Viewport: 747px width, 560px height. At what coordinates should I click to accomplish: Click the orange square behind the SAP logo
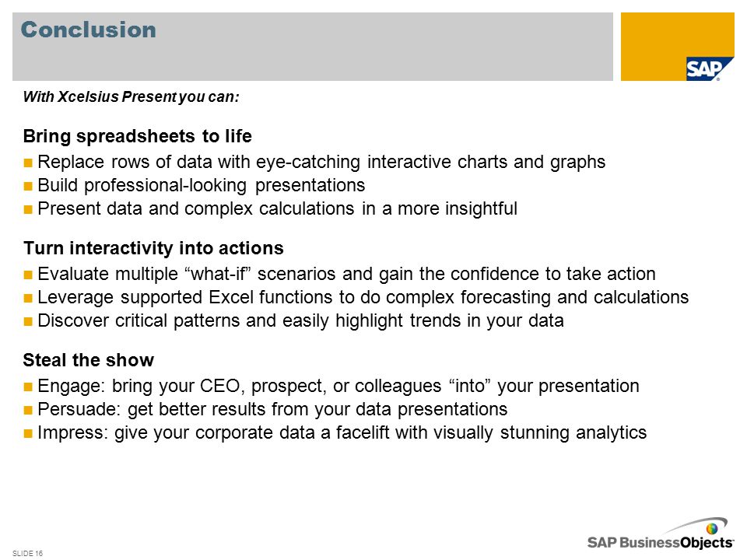tap(678, 46)
